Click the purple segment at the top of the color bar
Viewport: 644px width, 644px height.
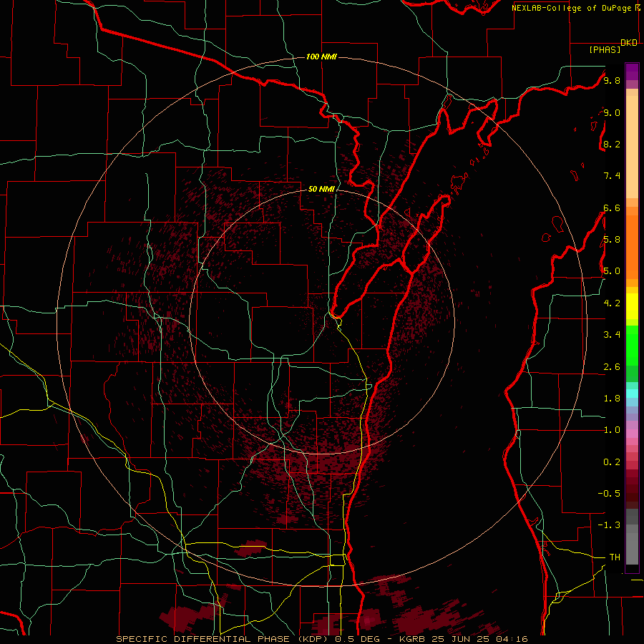[x=632, y=72]
